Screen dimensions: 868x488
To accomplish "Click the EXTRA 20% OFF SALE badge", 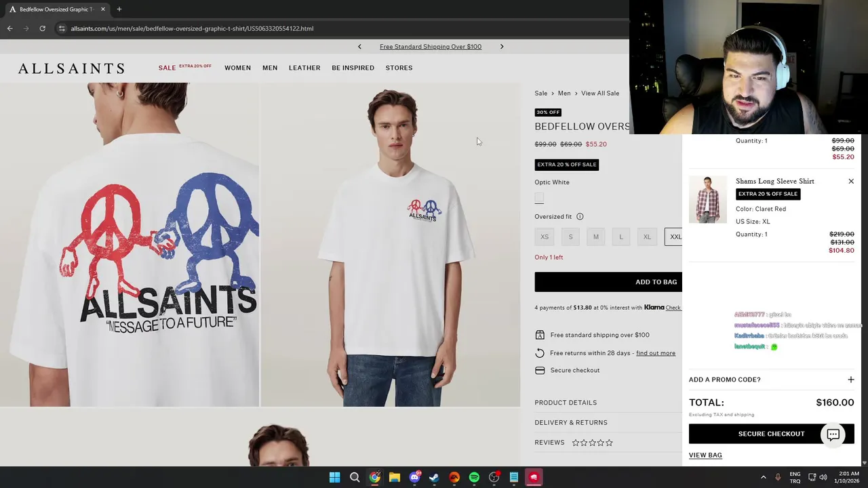I will [567, 165].
